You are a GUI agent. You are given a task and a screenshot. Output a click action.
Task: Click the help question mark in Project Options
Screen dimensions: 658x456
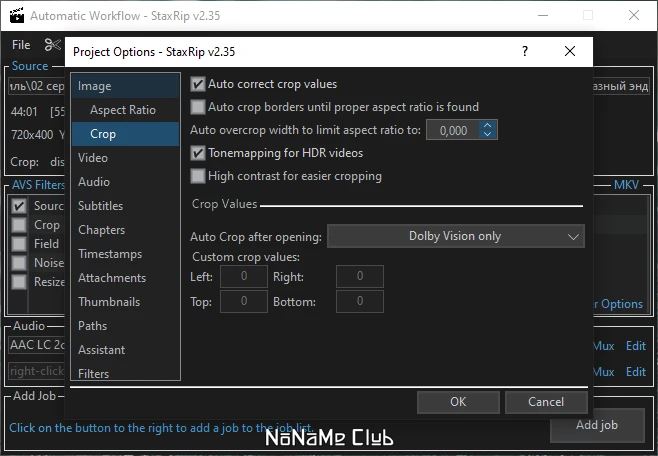[525, 51]
